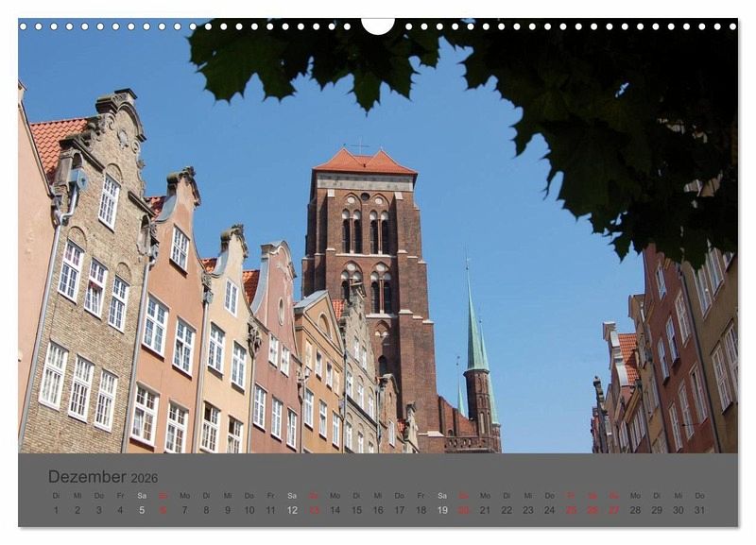Select date 1 in the calendar strip
Screen dimensions: 756x545
coord(56,510)
